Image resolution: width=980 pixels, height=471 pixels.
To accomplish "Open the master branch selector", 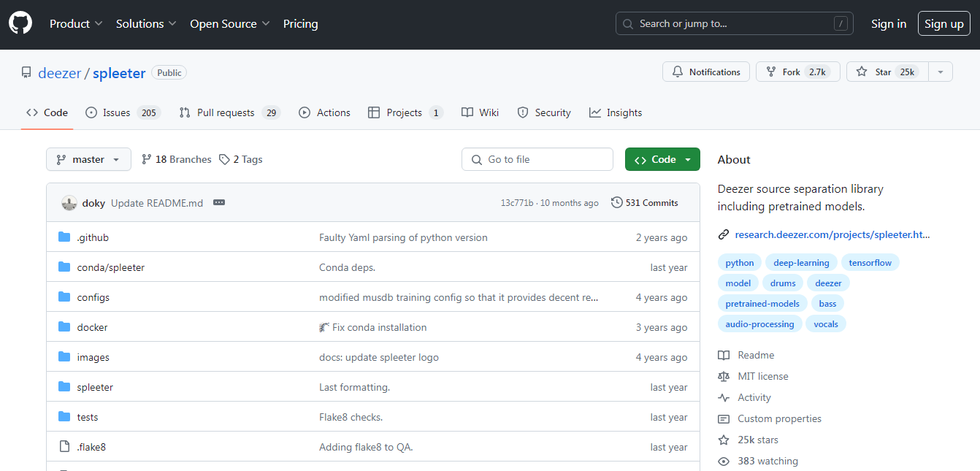I will coord(88,159).
